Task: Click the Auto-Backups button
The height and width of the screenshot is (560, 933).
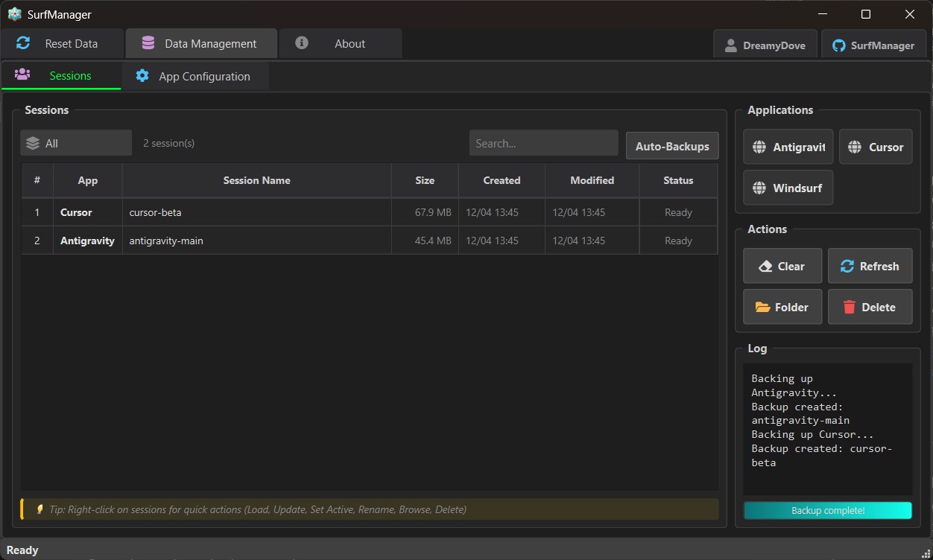Action: pos(672,146)
